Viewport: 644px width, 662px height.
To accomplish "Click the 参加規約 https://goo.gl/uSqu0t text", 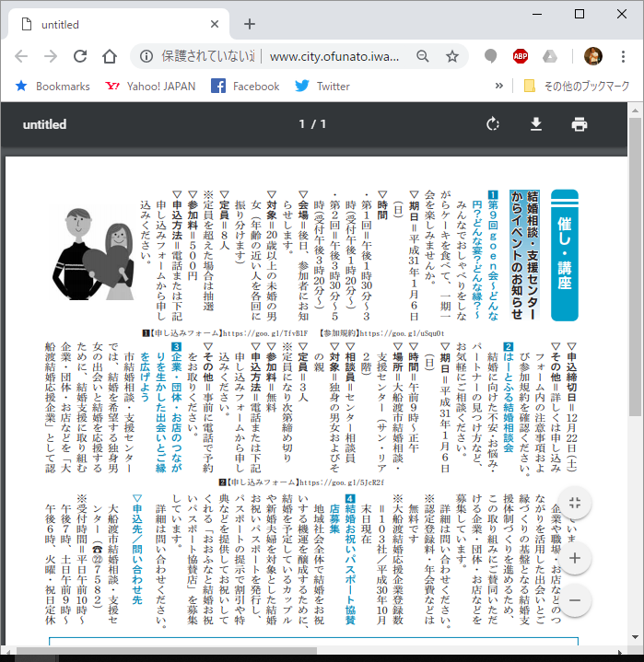I will click(x=382, y=333).
